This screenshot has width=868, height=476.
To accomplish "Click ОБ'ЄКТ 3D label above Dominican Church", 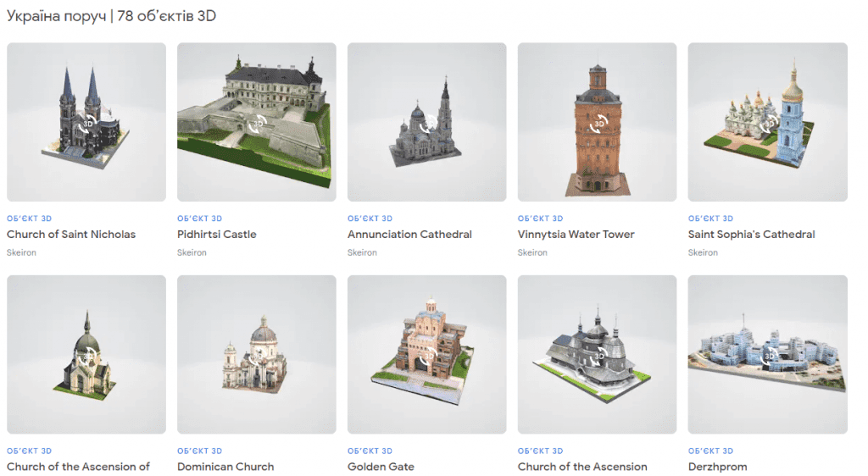I will click(199, 451).
